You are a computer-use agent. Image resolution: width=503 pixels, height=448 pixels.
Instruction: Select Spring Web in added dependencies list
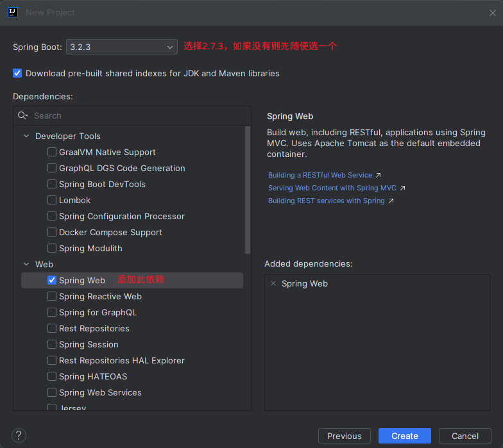coord(304,283)
